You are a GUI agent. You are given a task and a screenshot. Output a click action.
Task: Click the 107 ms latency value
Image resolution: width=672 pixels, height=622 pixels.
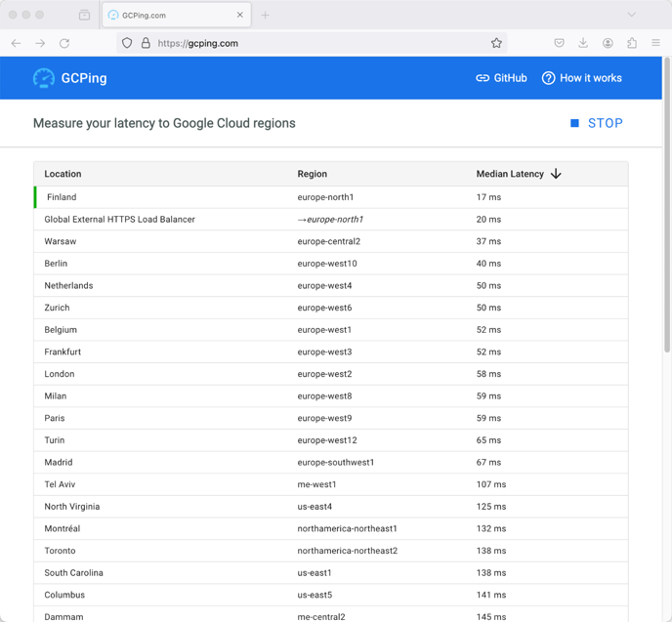[x=491, y=484]
